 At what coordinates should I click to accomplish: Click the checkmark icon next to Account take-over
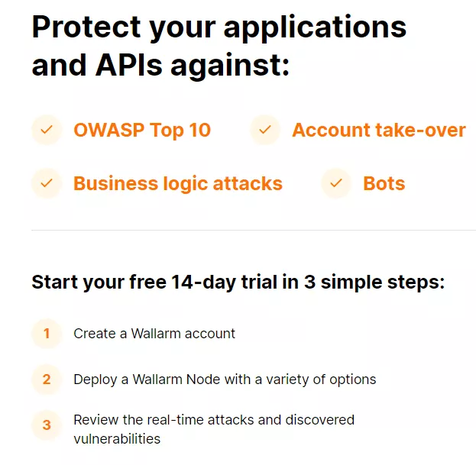(265, 130)
